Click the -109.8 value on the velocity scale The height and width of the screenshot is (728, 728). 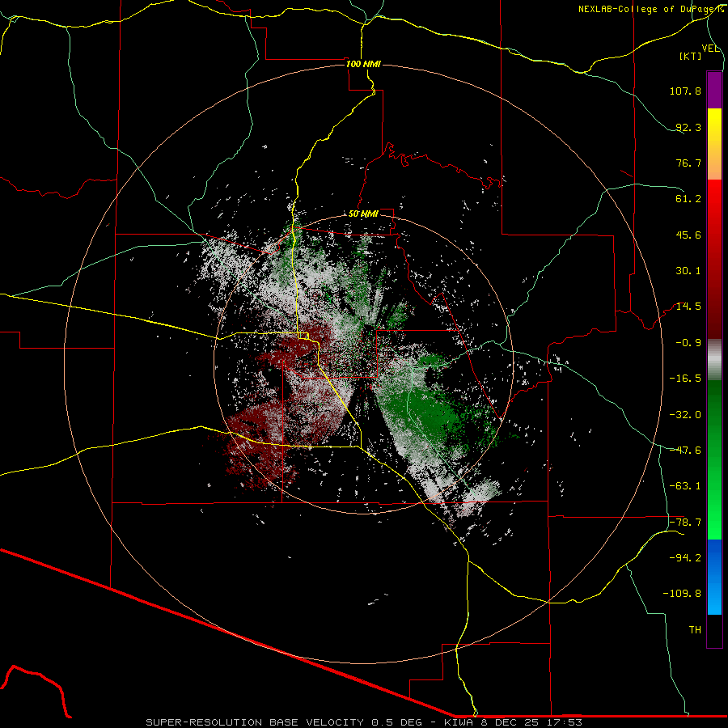click(682, 594)
